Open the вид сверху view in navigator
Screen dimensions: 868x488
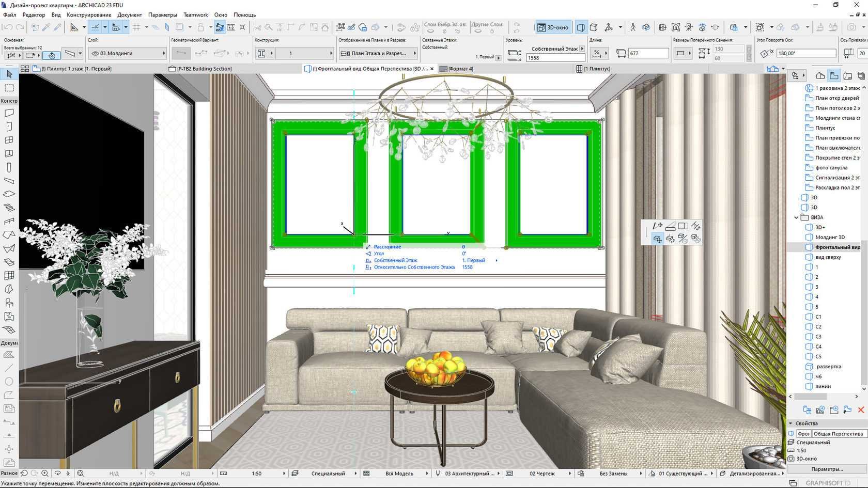(x=828, y=257)
